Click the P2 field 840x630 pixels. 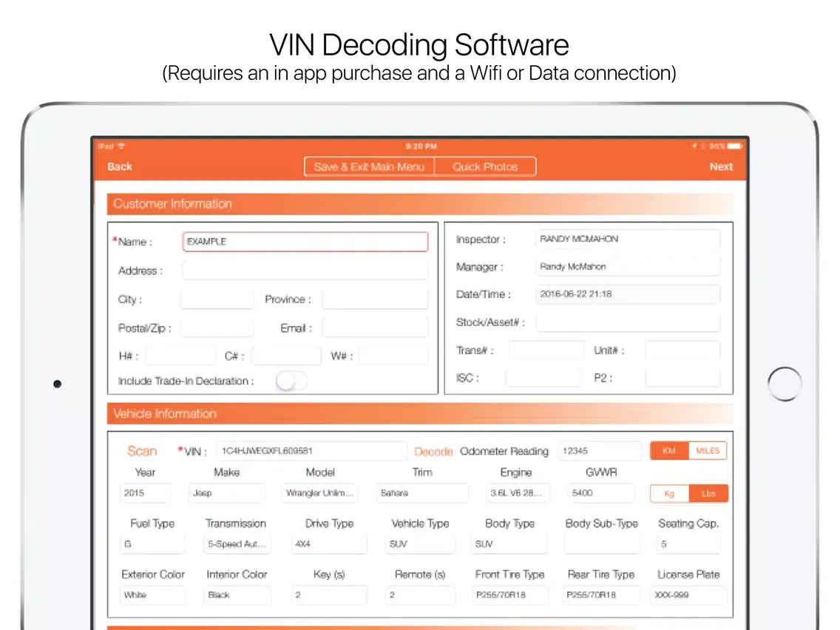point(682,378)
